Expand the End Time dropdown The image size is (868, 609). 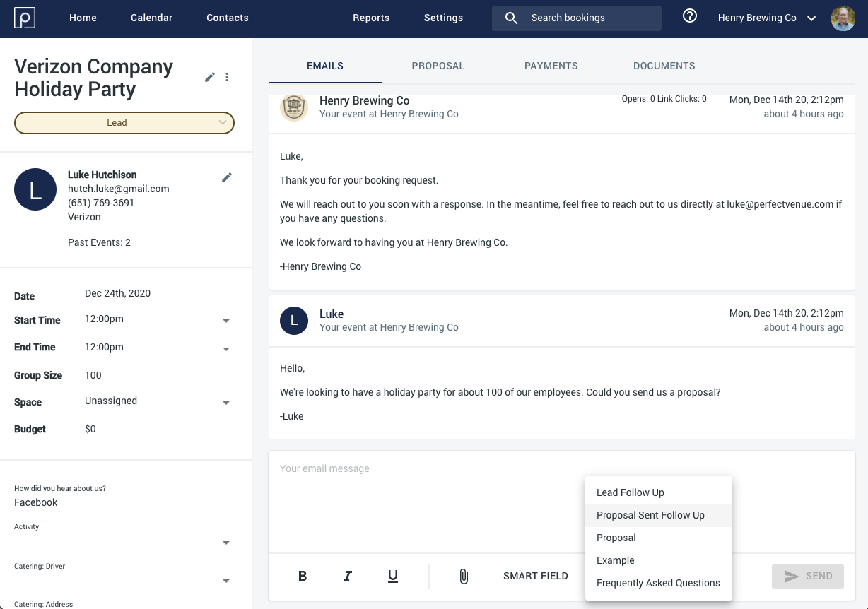[226, 349]
